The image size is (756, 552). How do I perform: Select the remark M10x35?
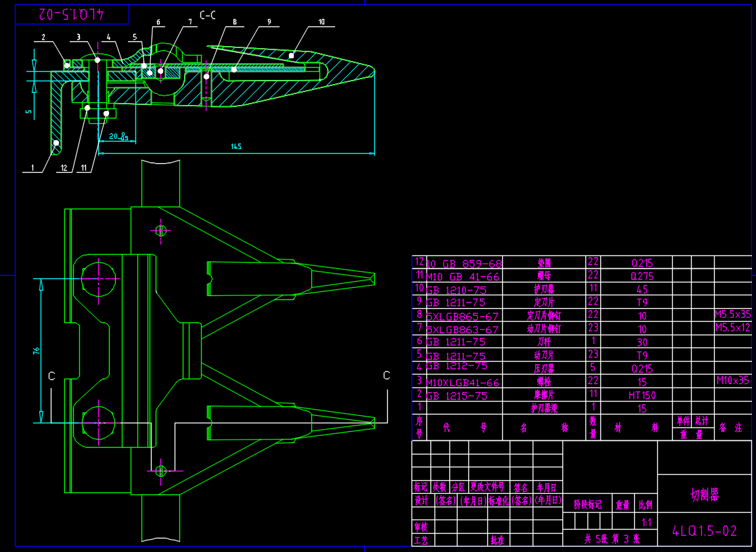733,380
